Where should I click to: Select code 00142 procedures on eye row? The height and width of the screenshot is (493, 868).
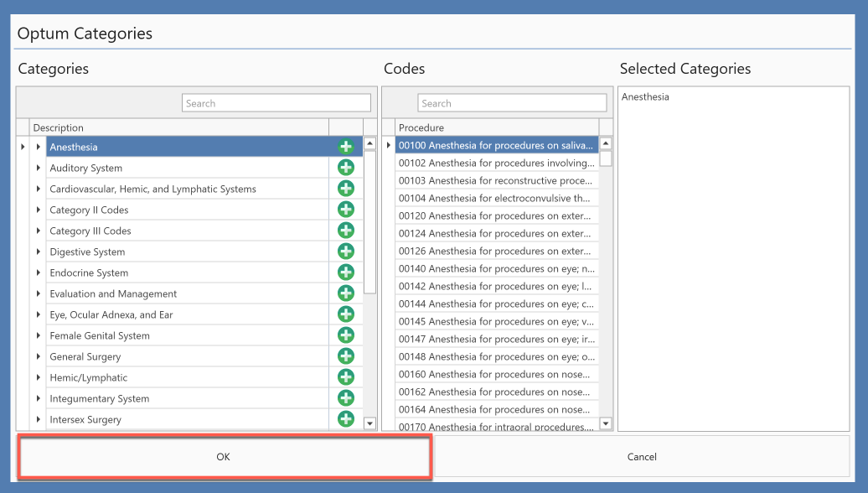pyautogui.click(x=497, y=286)
